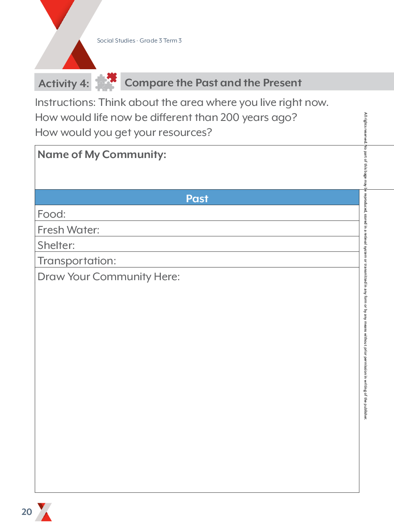Screen dimensions: 394x532
Task: Click the blank drawing area for the community
Action: click(x=197, y=384)
